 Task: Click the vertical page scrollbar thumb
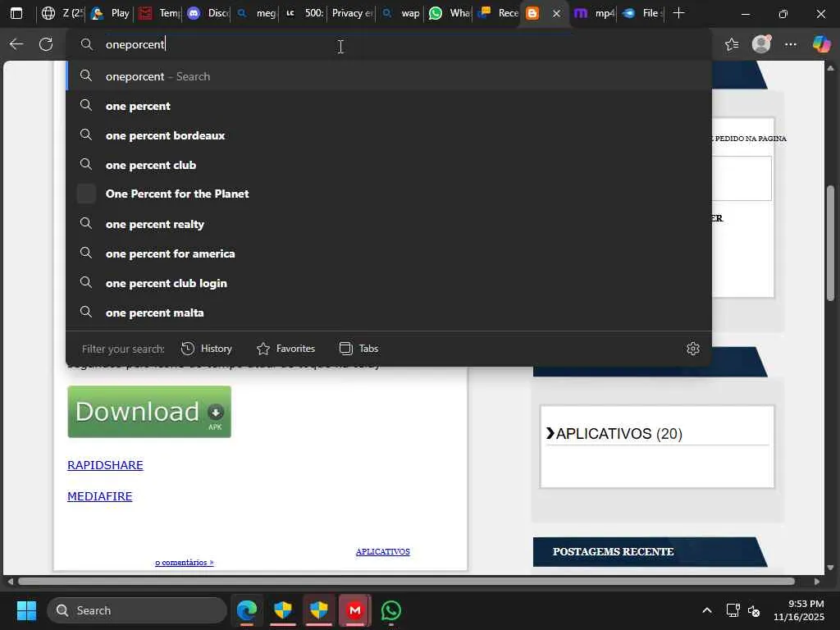click(x=830, y=243)
